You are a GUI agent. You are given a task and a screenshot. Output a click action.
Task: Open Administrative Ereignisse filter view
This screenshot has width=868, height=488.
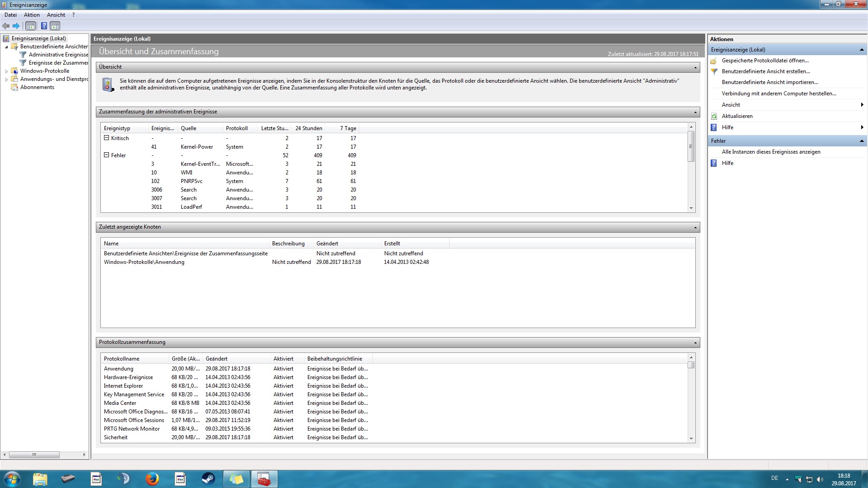point(58,55)
